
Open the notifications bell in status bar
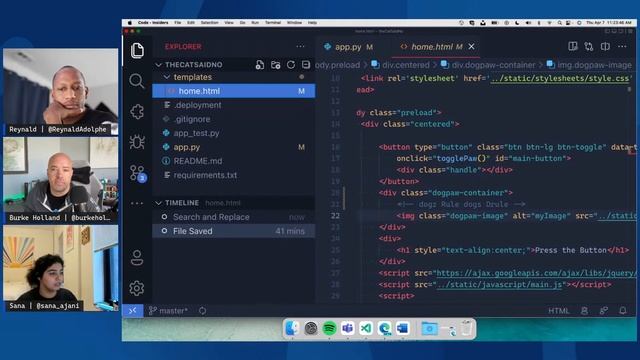click(623, 311)
